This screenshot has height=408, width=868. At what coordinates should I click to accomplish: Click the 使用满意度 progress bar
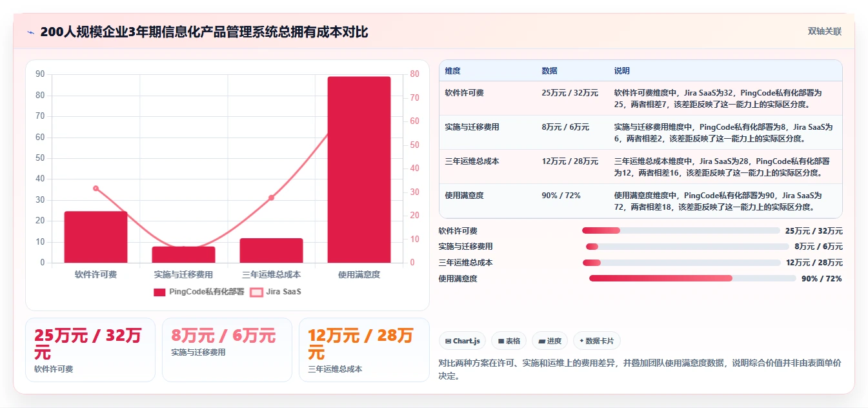(x=692, y=278)
